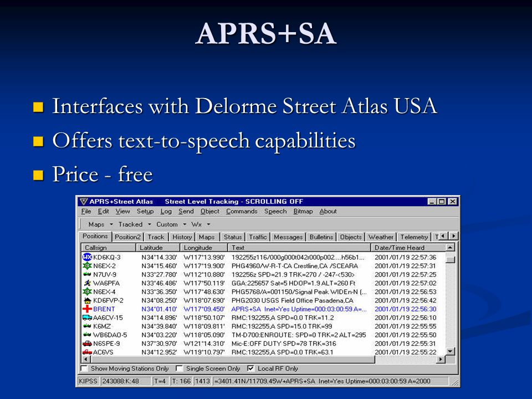The width and height of the screenshot is (532, 399).
Task: Switch to the Telemetry tab
Action: [x=414, y=237]
